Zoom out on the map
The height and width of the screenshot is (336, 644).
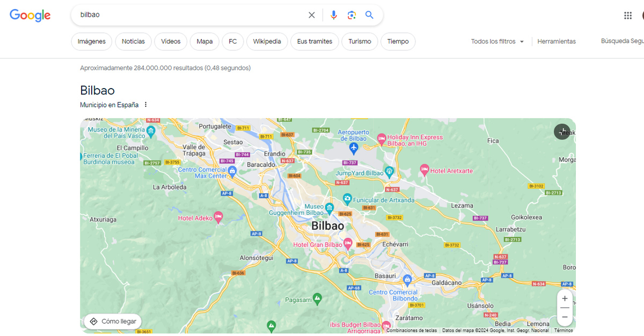point(565,317)
